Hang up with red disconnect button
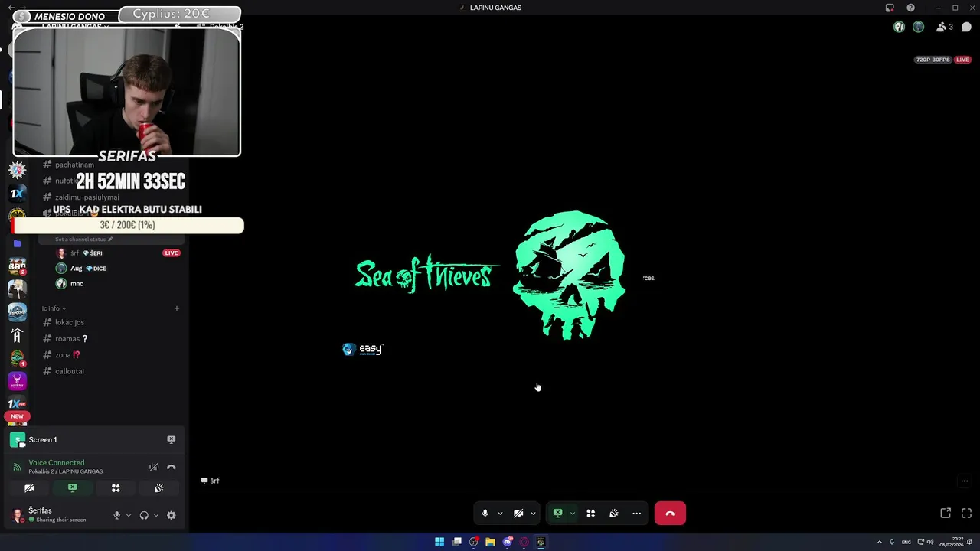Screen dimensions: 980x551 point(670,514)
